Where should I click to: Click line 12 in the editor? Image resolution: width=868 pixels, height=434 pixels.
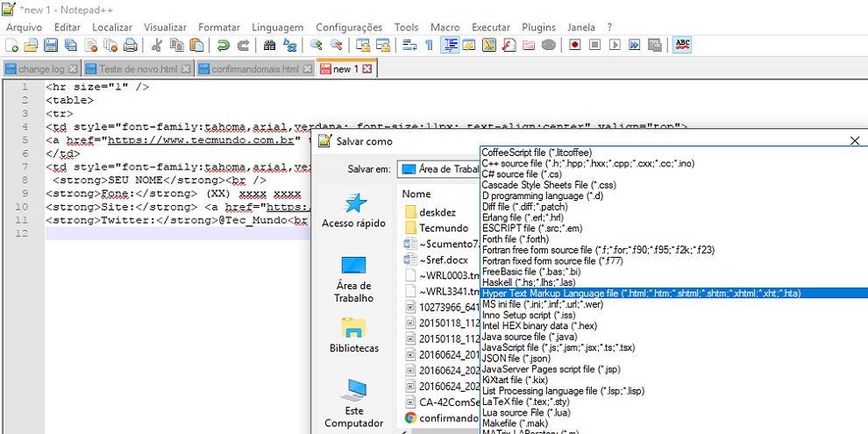click(177, 233)
